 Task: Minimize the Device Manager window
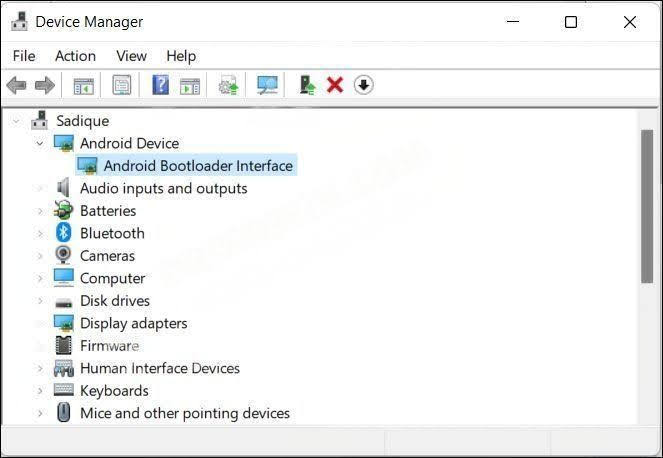point(513,22)
